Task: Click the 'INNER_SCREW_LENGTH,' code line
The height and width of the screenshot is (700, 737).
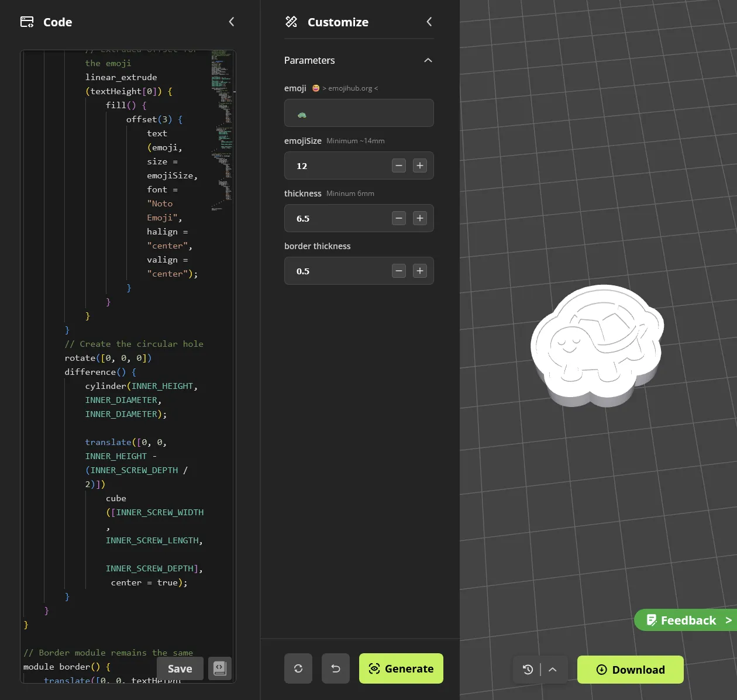Action: point(154,540)
